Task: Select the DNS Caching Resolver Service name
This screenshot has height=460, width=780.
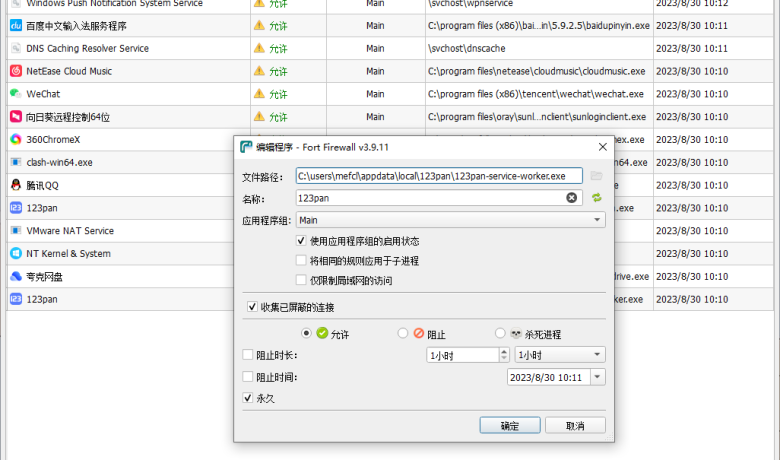Action: [x=88, y=48]
